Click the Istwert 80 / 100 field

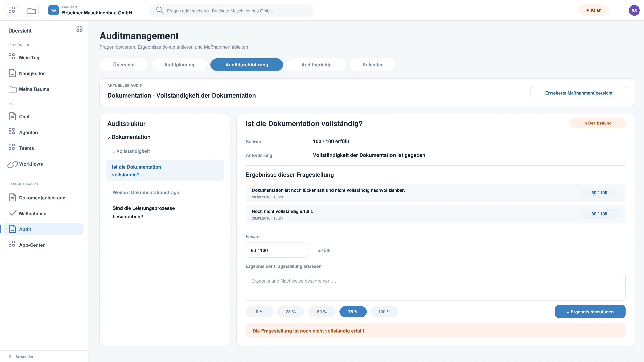tap(277, 250)
